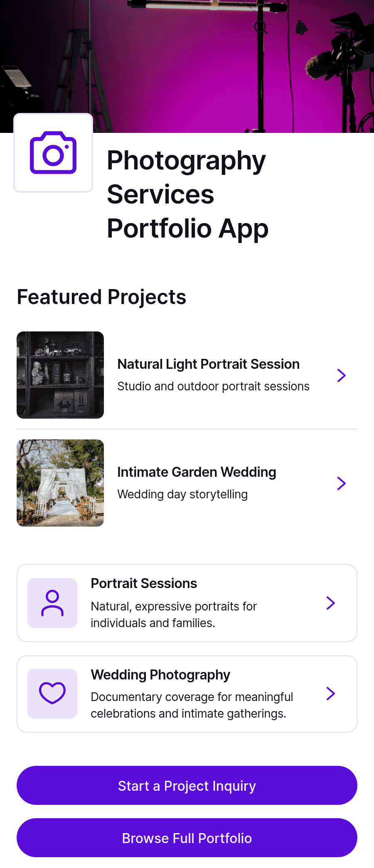Click the studio hero banner image
Image resolution: width=374 pixels, height=868 pixels.
(x=187, y=66)
